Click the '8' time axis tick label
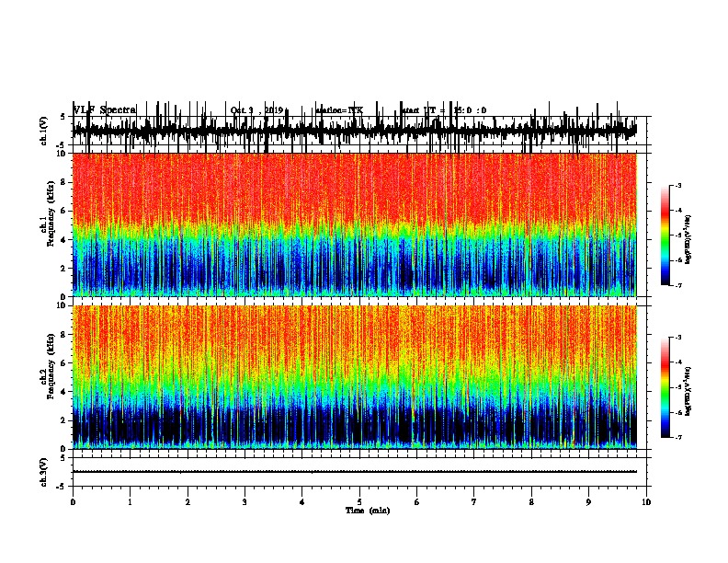Screen dimensions: 728x563 point(531,502)
